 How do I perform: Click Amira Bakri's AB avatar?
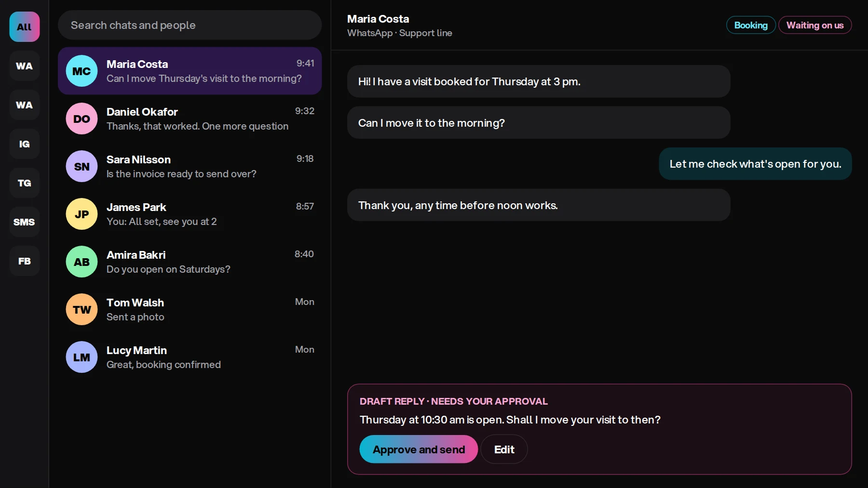(81, 262)
